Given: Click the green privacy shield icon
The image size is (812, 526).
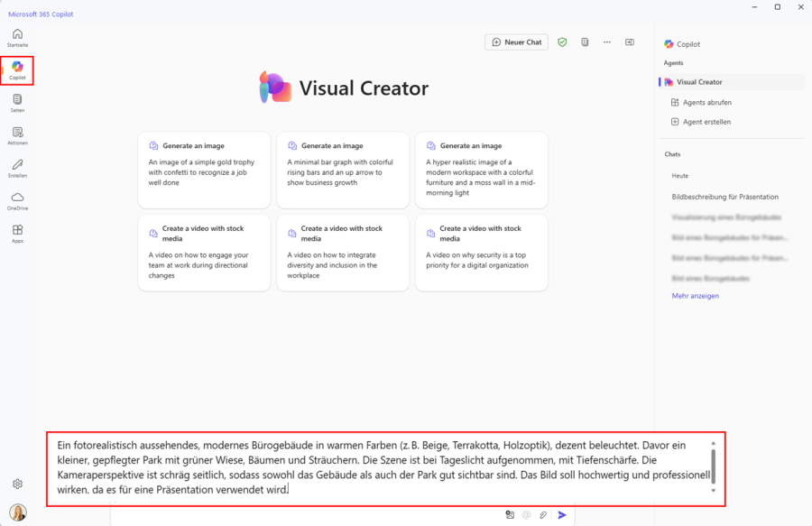Looking at the screenshot, I should [561, 42].
